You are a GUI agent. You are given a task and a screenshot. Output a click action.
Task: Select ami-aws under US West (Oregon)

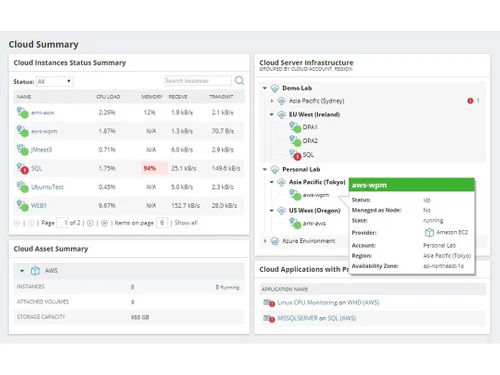[314, 223]
